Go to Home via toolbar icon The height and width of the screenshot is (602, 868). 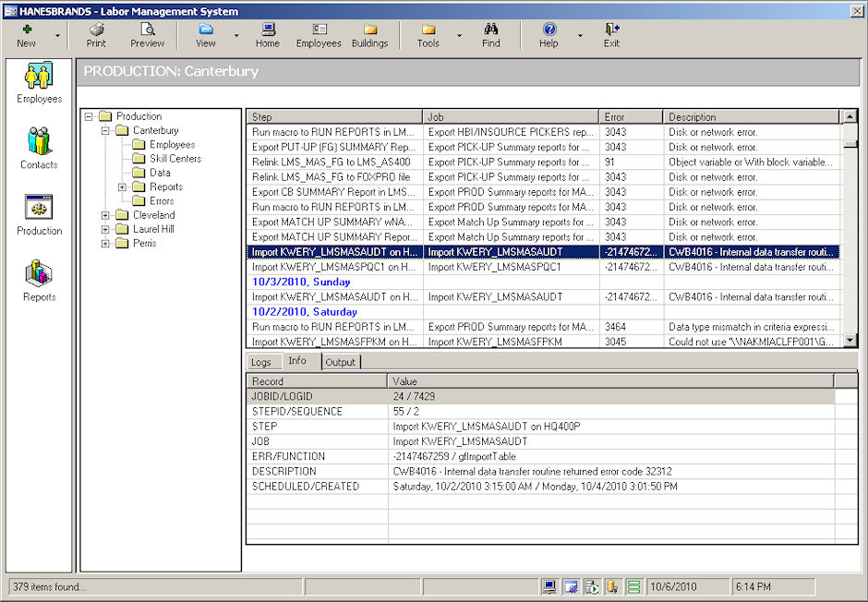[268, 35]
